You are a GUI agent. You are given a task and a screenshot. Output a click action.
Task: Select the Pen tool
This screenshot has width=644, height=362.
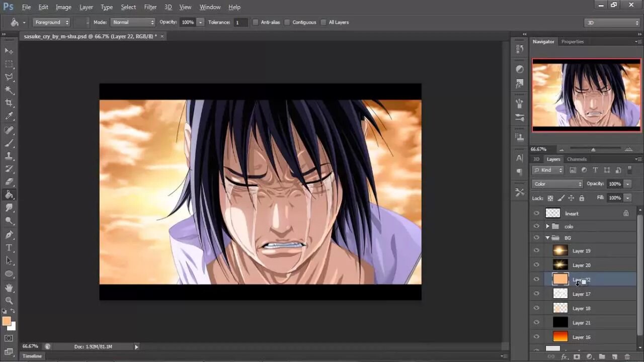click(x=9, y=235)
